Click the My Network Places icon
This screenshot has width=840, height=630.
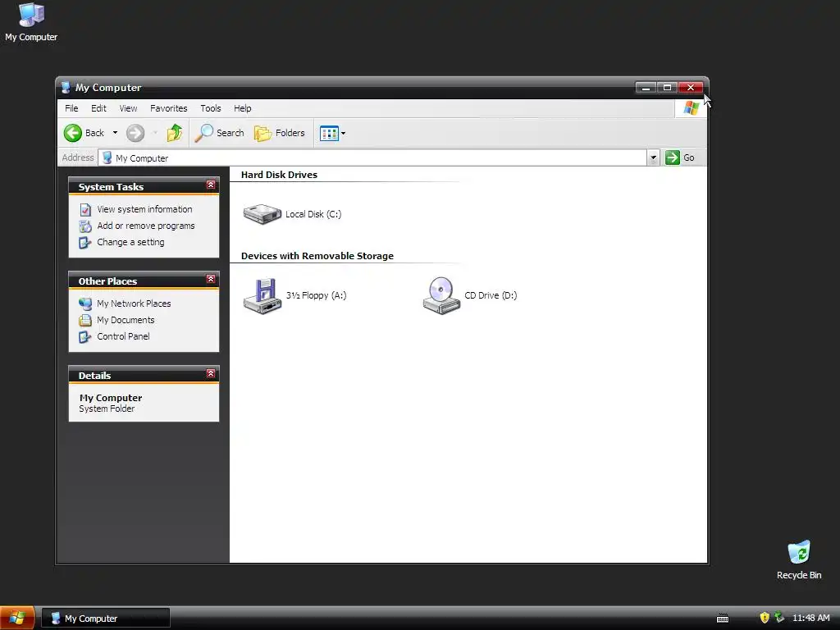pyautogui.click(x=85, y=304)
